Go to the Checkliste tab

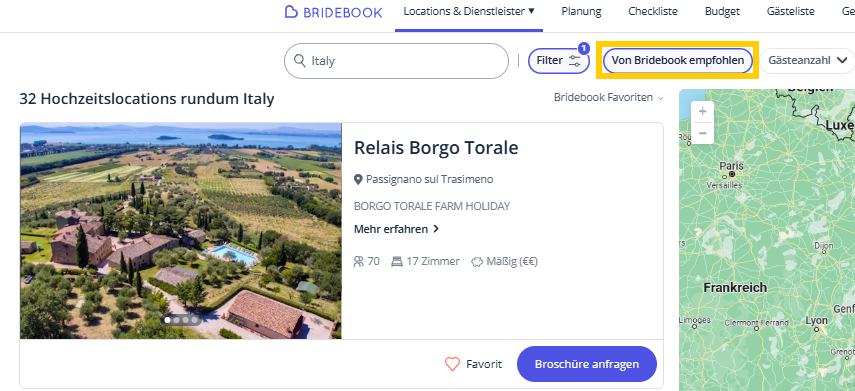653,11
